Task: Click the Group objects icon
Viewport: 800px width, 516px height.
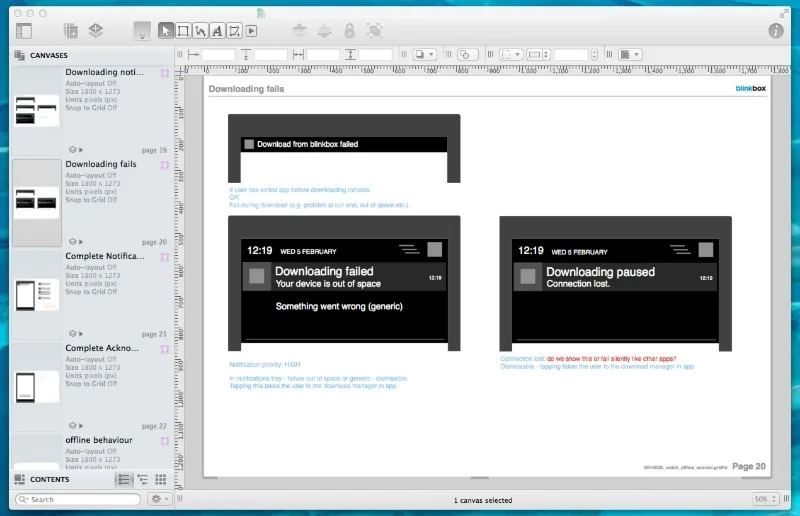Action: (x=375, y=31)
